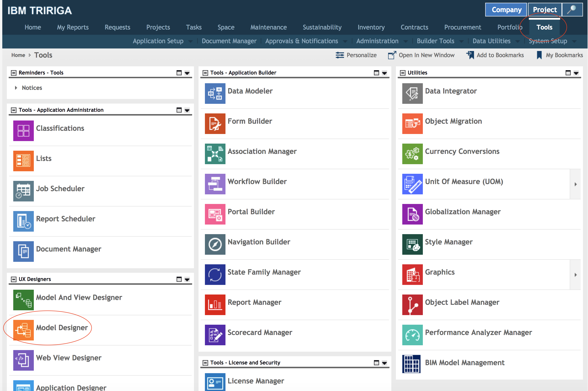The image size is (588, 391).
Task: Collapse the Reminders - Tools section
Action: [x=14, y=73]
